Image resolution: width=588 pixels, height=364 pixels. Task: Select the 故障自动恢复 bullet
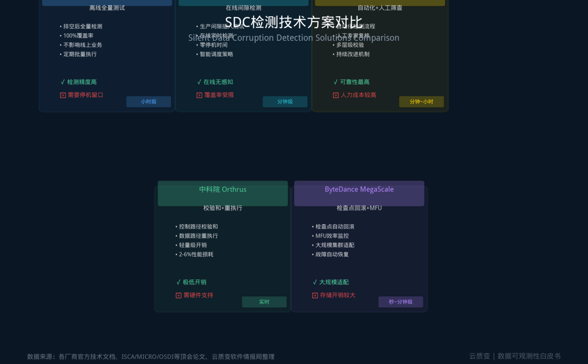pyautogui.click(x=330, y=255)
